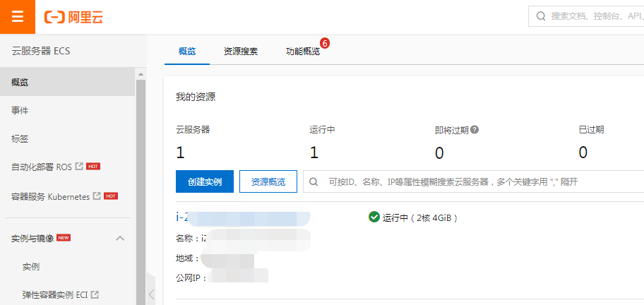Click the help question mark next to 即将过期

475,130
